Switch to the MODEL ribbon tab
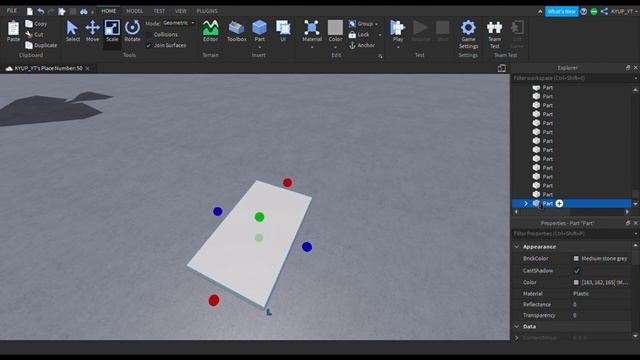Screen dimensions: 640x360 pyautogui.click(x=134, y=11)
